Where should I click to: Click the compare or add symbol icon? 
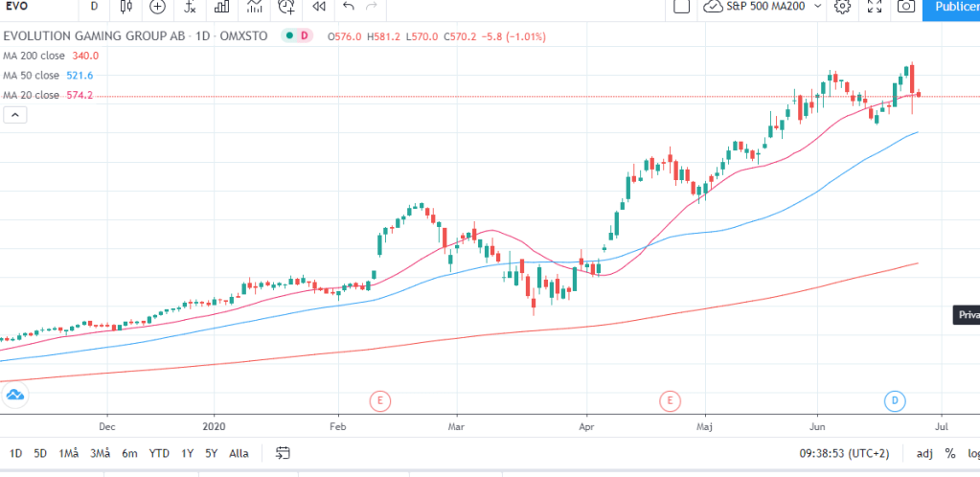(x=158, y=7)
